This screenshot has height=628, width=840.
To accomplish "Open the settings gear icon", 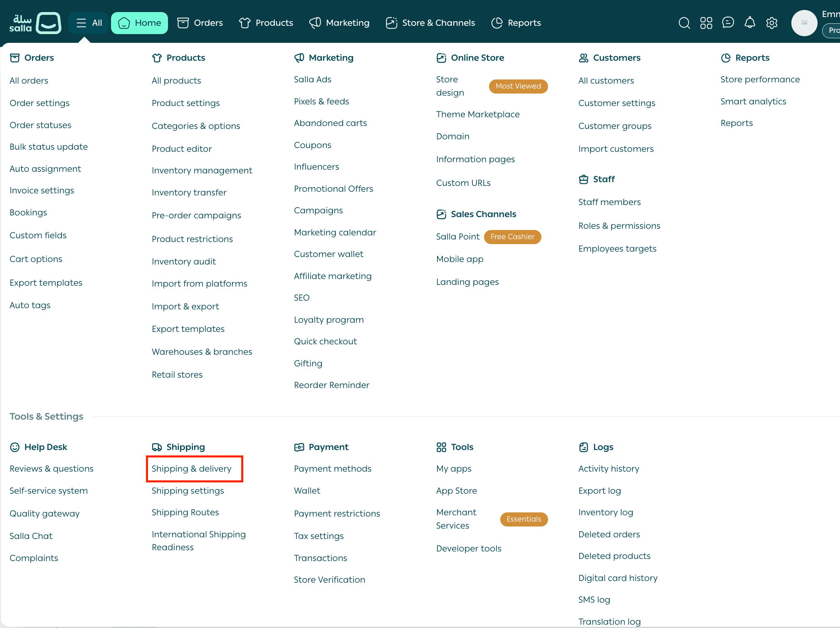I will [x=772, y=23].
